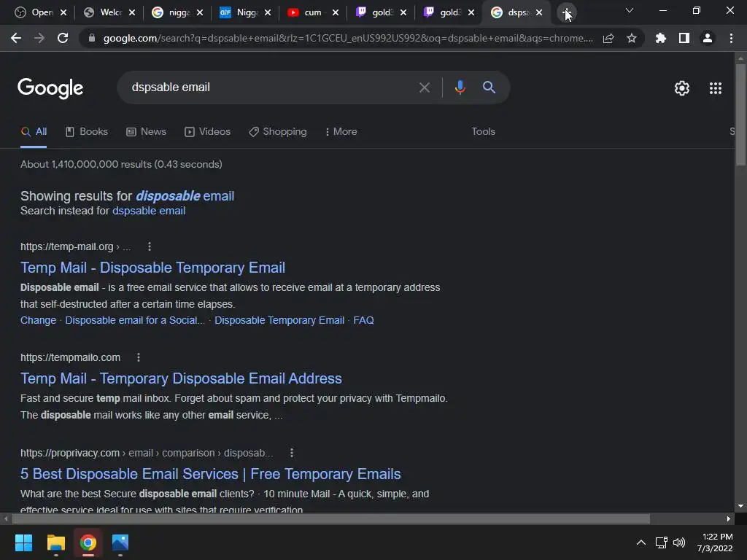The image size is (747, 560).
Task: Click Chrome icon in taskbar
Action: point(88,542)
